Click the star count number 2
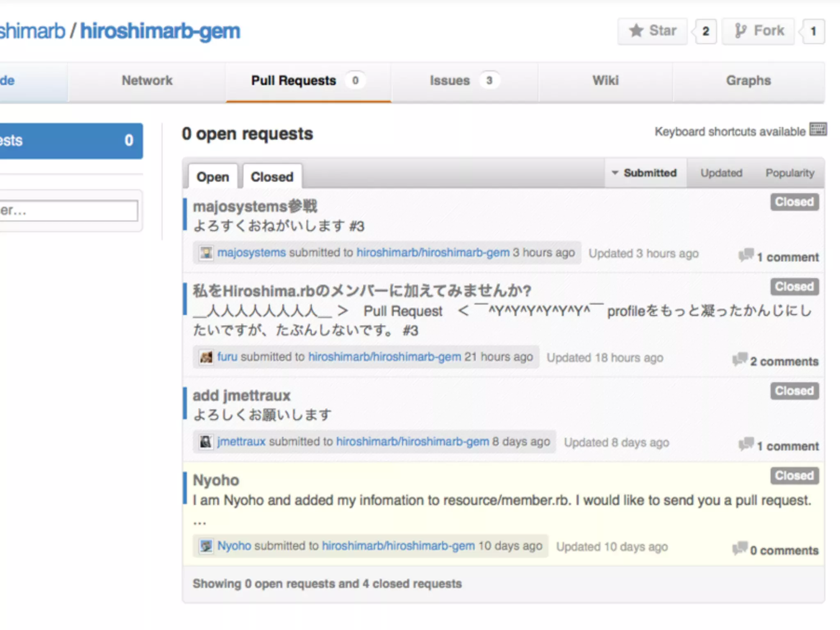This screenshot has width=840, height=630. pos(705,32)
